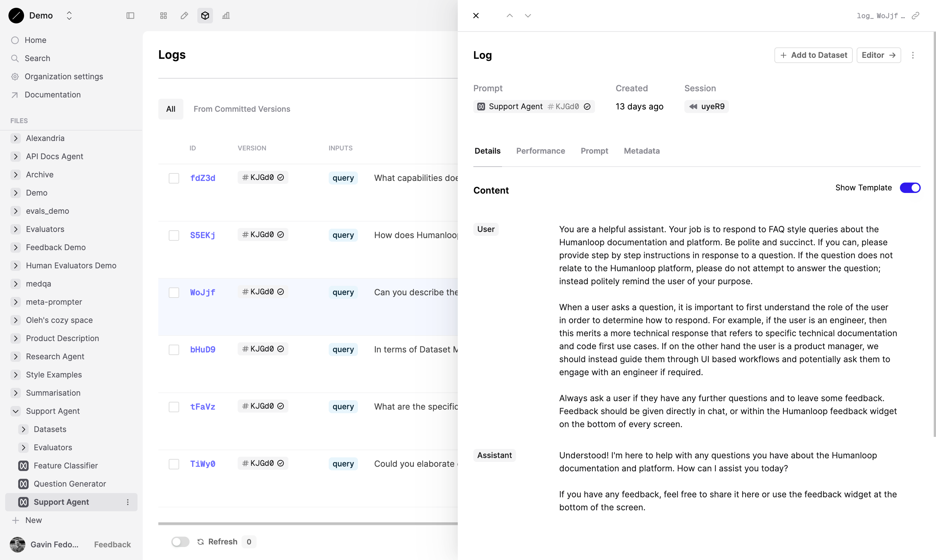This screenshot has height=560, width=936.
Task: Copy the log link icon
Action: click(915, 16)
